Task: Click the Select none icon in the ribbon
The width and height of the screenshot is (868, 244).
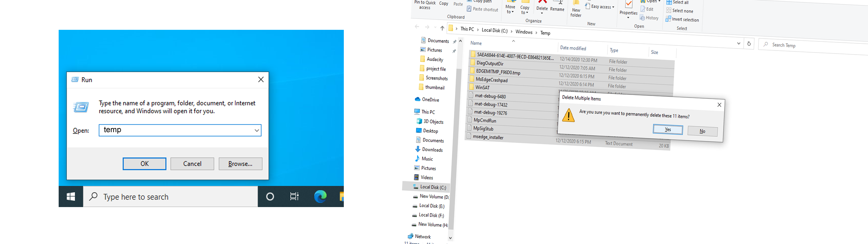Action: [x=669, y=11]
